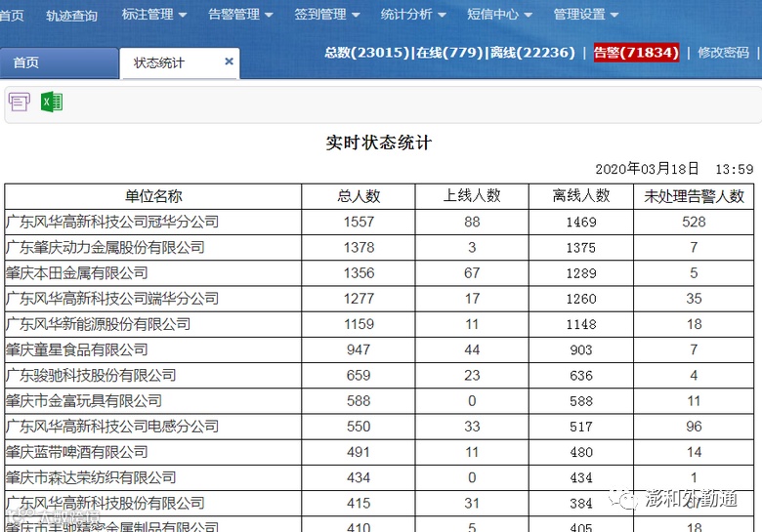Image resolution: width=762 pixels, height=532 pixels.
Task: Click the 离线人数 column header
Action: (581, 196)
